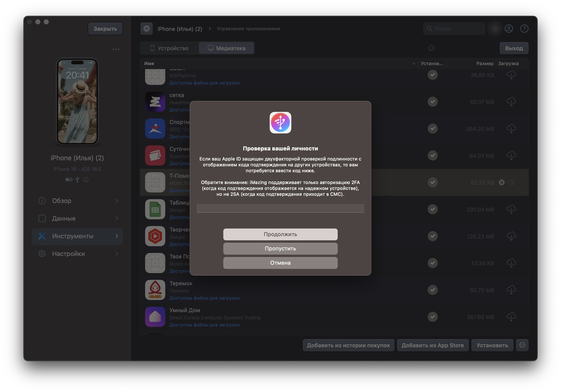Cancel with the Отмена button
This screenshot has width=561, height=392.
280,263
